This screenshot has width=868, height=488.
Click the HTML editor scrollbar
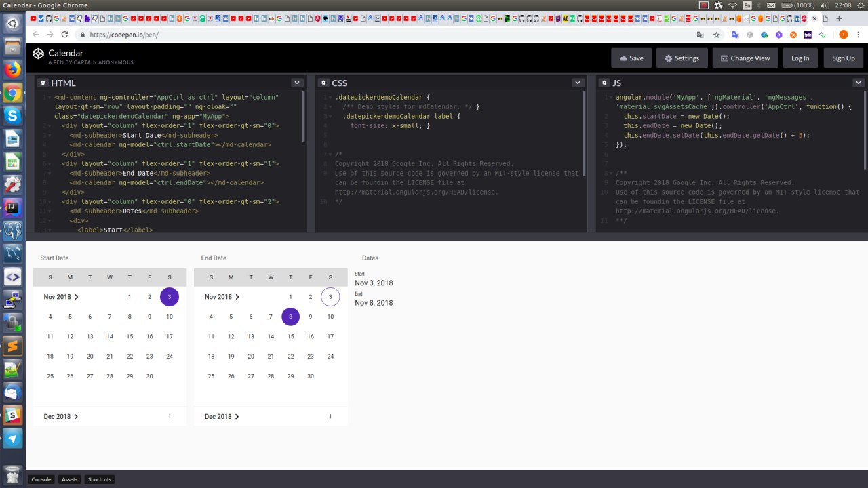303,117
